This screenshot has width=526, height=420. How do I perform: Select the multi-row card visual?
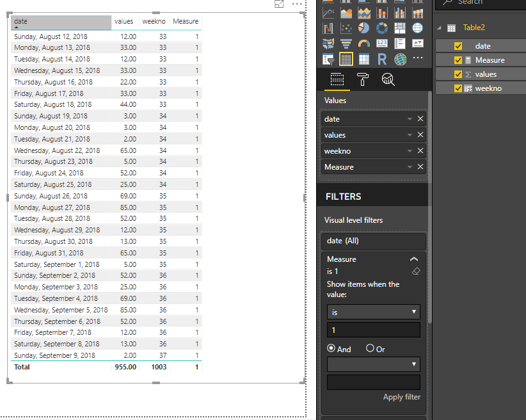click(x=399, y=44)
